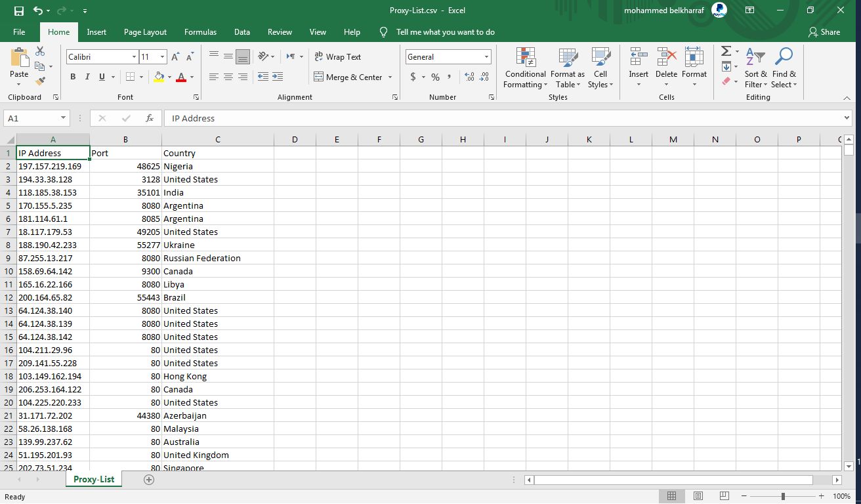Open the font size dropdown showing 11
Image resolution: width=861 pixels, height=504 pixels.
[x=163, y=57]
